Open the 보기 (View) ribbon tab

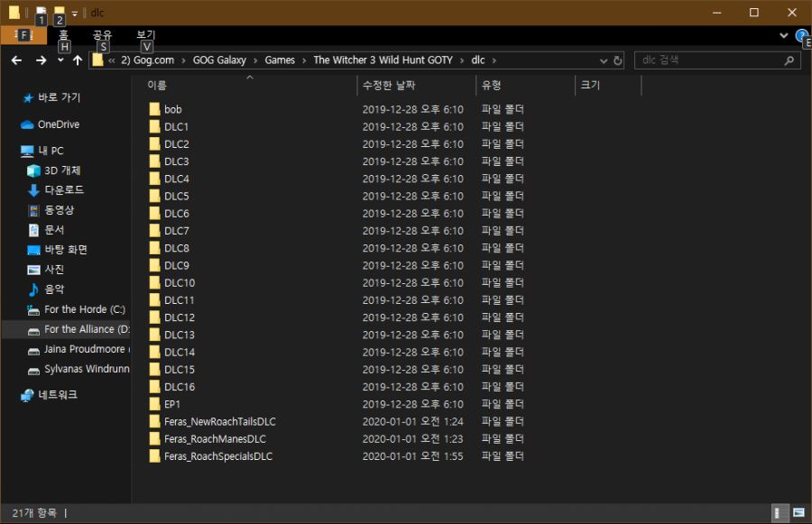coord(146,35)
